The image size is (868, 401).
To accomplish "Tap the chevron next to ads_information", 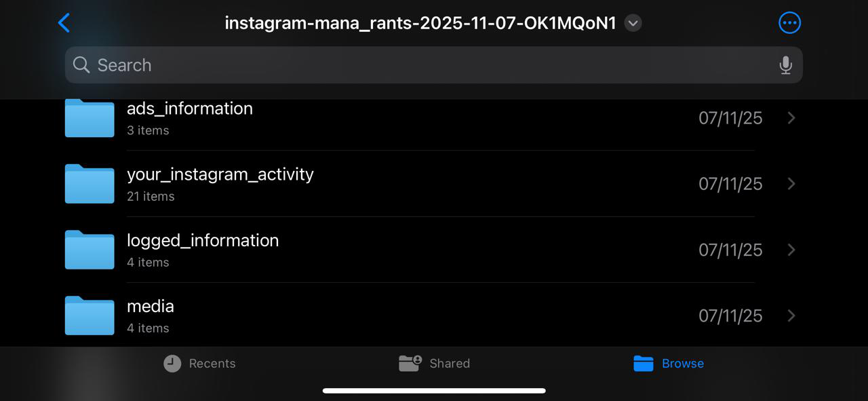I will coord(791,118).
